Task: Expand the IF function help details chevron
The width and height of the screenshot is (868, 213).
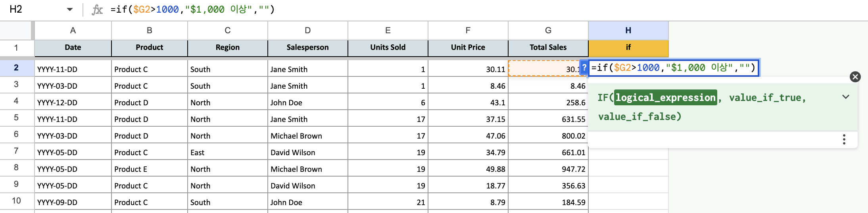Action: point(846,97)
